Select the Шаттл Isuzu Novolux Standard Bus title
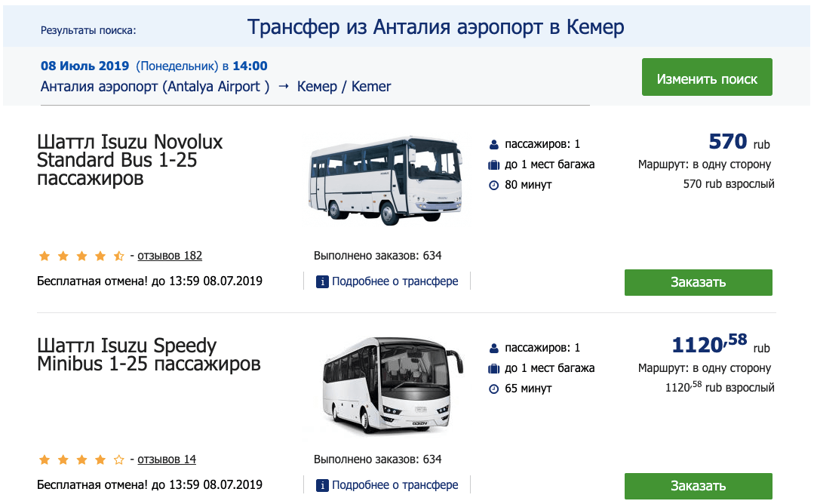Screen dimensions: 814x504 [x=130, y=160]
